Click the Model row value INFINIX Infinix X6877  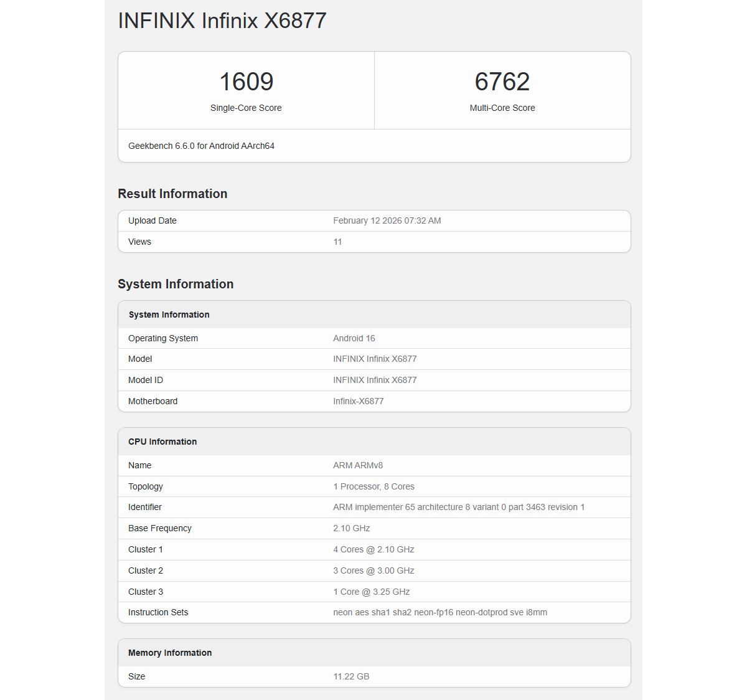[375, 359]
